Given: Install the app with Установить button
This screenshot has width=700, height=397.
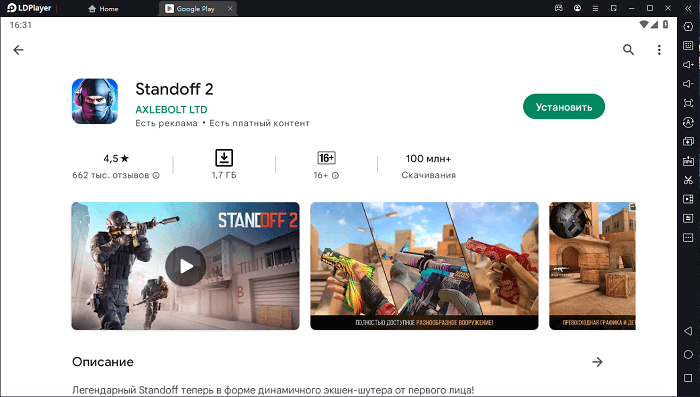Looking at the screenshot, I should point(564,107).
